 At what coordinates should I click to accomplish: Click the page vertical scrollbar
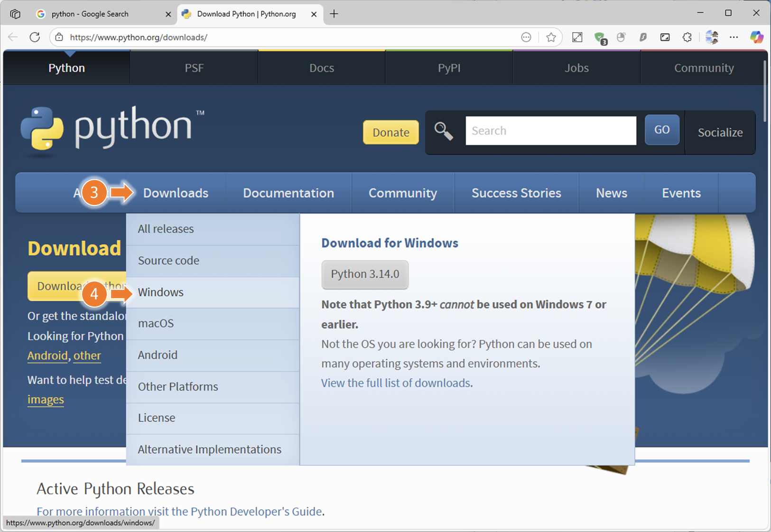point(765,90)
